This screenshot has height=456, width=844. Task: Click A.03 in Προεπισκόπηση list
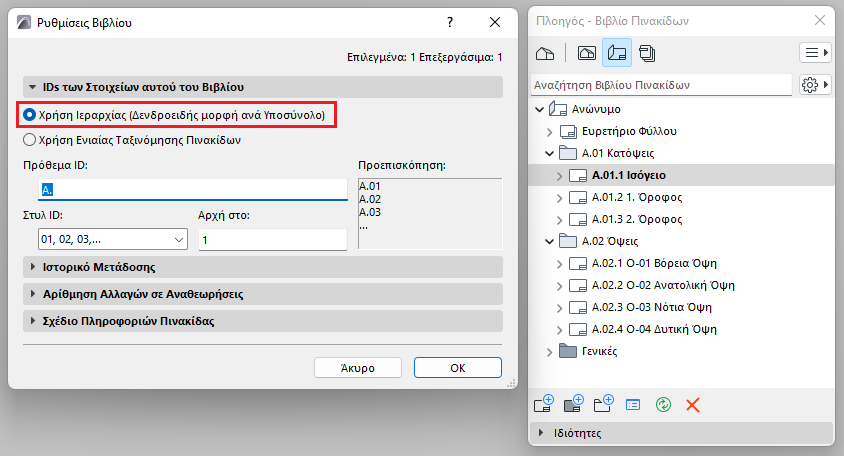coord(370,212)
